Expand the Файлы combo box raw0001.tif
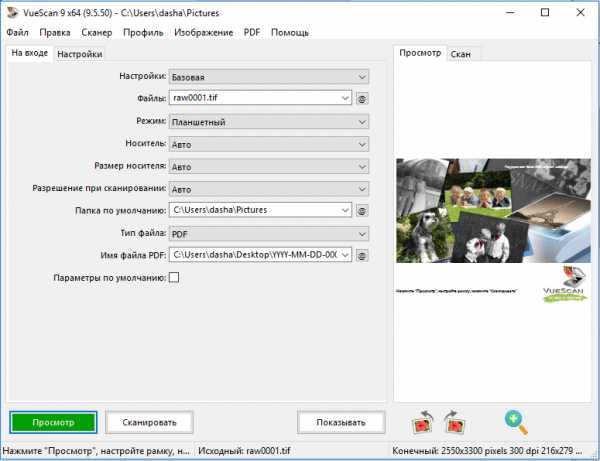 (x=345, y=98)
